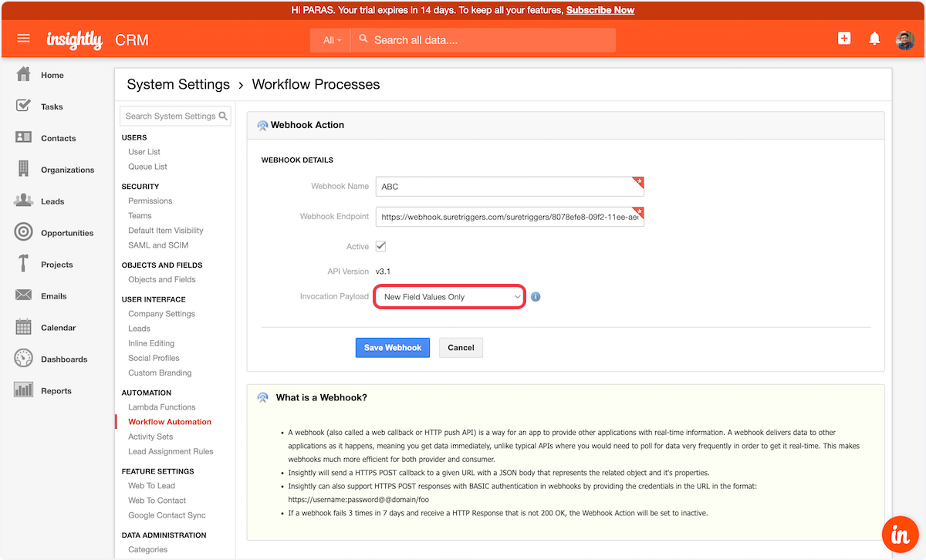Open Leads under User Interface settings
Viewport: 926px width, 560px height.
click(139, 329)
